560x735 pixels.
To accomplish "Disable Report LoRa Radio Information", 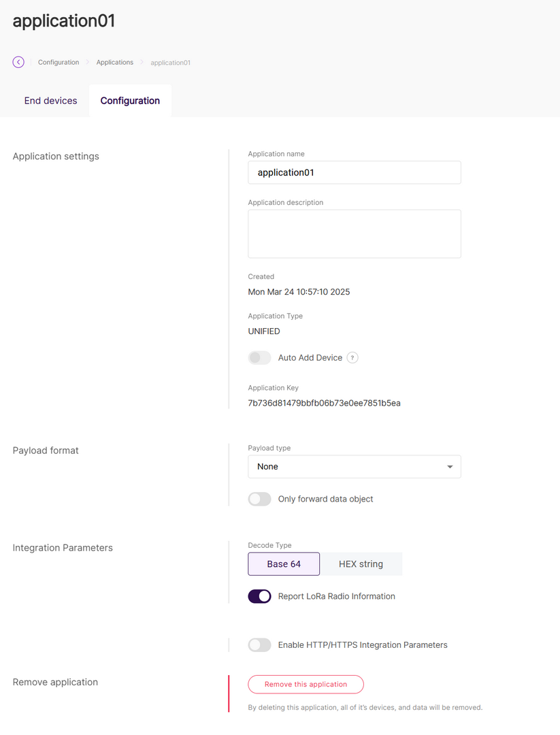I will tap(260, 596).
